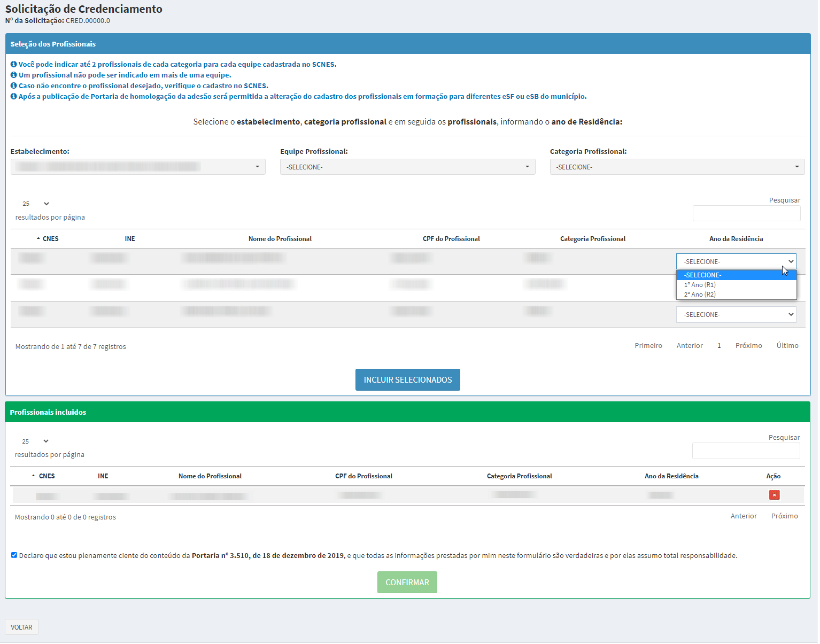Viewport: 820px width, 644px height.
Task: Open the Equipe Profissional dropdown
Action: [407, 167]
